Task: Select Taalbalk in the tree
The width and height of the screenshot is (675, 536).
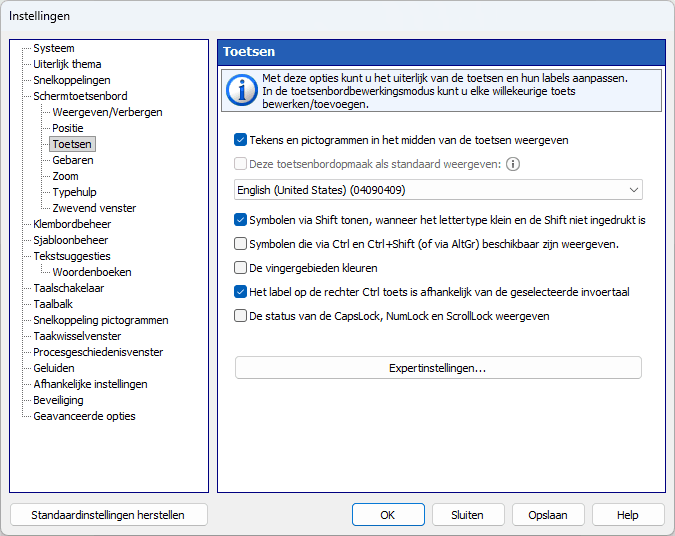Action: point(53,304)
